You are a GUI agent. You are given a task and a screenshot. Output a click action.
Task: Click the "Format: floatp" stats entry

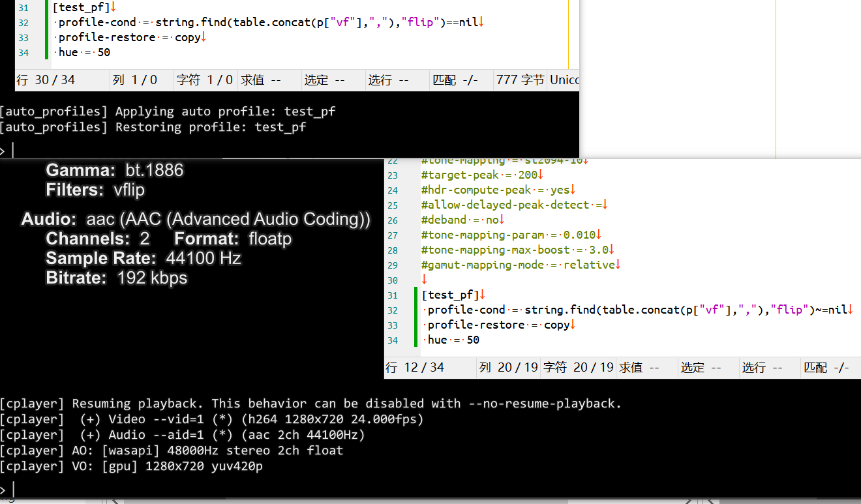(x=234, y=239)
